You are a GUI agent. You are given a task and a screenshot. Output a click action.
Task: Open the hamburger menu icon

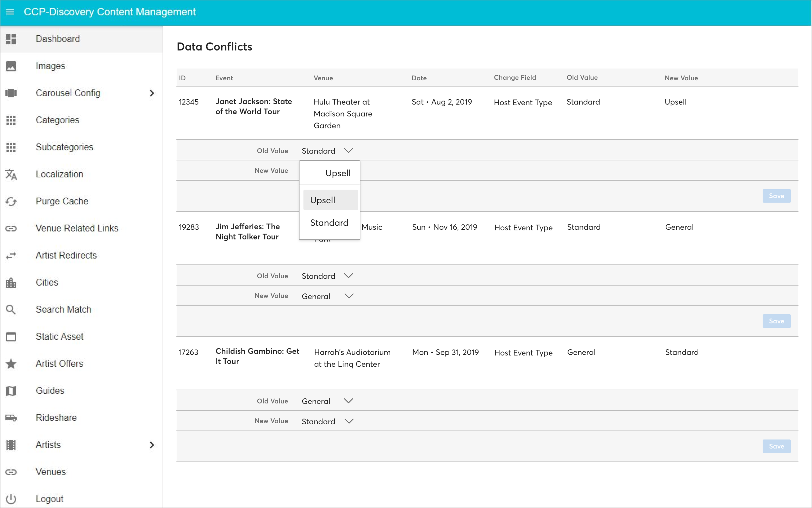coord(10,12)
